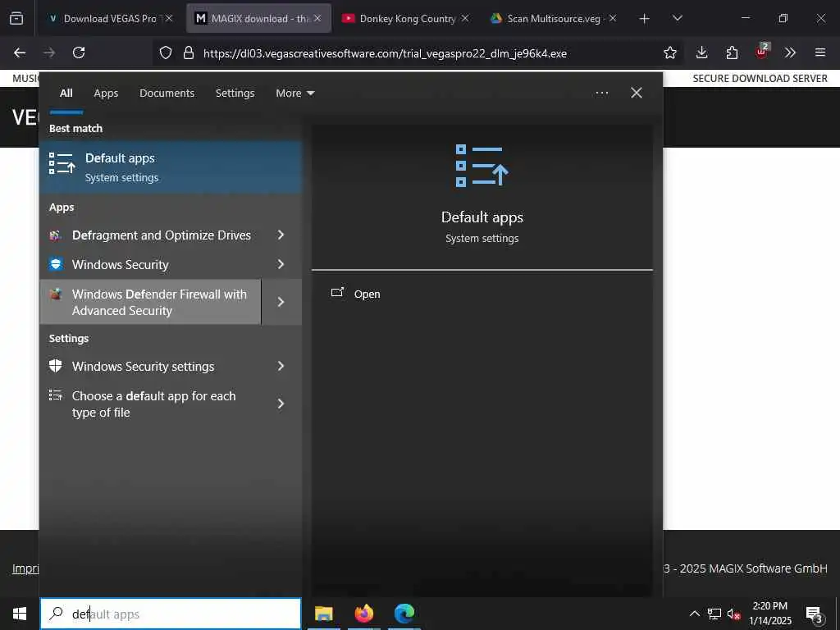Click the taskbar clock and date
The width and height of the screenshot is (840, 630).
point(769,614)
